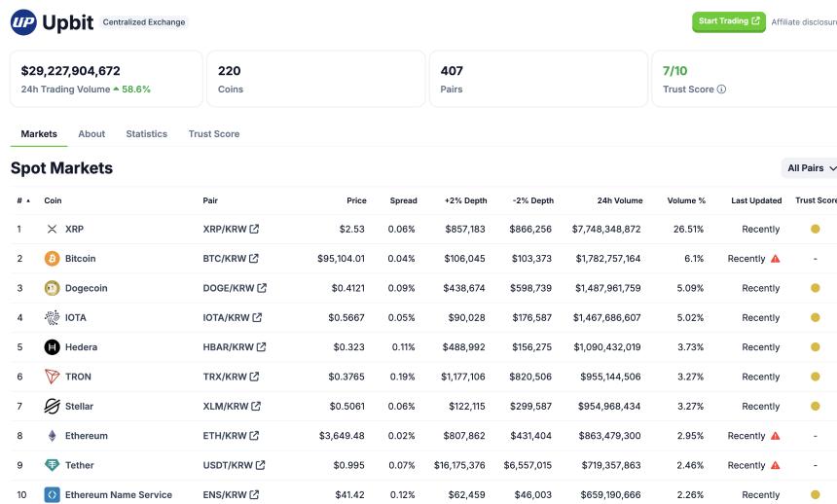Click the TRON row trust score dot
This screenshot has width=837, height=504.
pyautogui.click(x=816, y=377)
